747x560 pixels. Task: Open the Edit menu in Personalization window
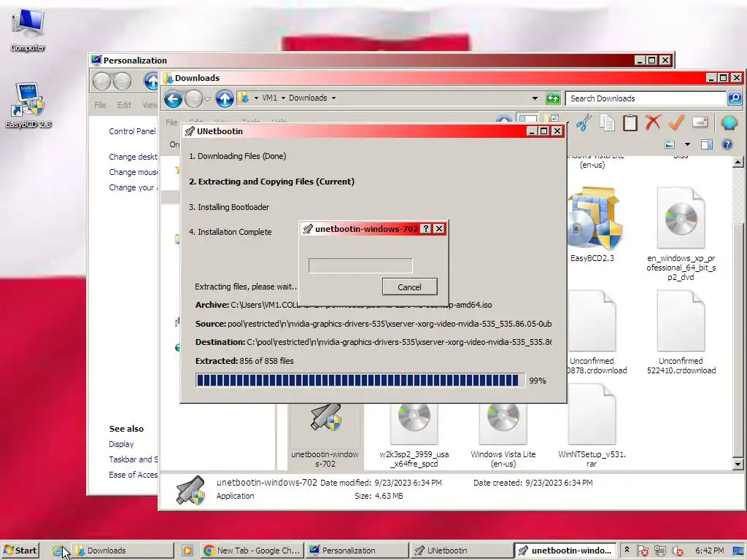[x=124, y=105]
